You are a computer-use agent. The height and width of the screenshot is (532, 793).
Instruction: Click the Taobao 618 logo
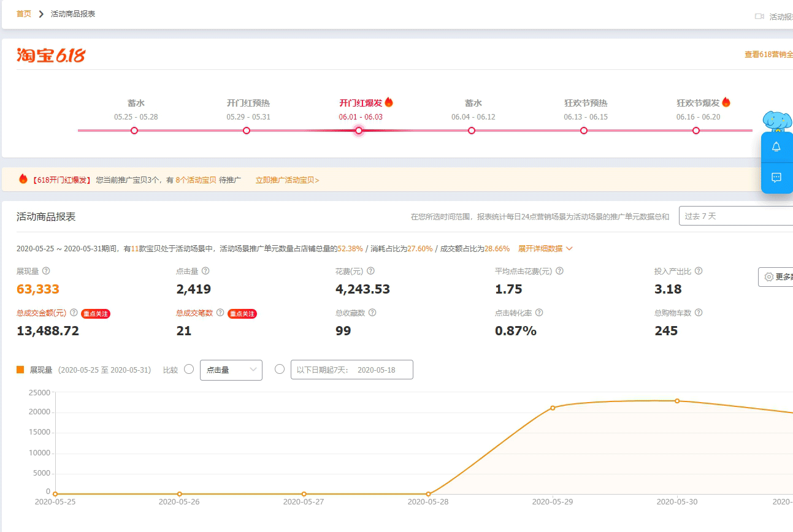click(51, 56)
